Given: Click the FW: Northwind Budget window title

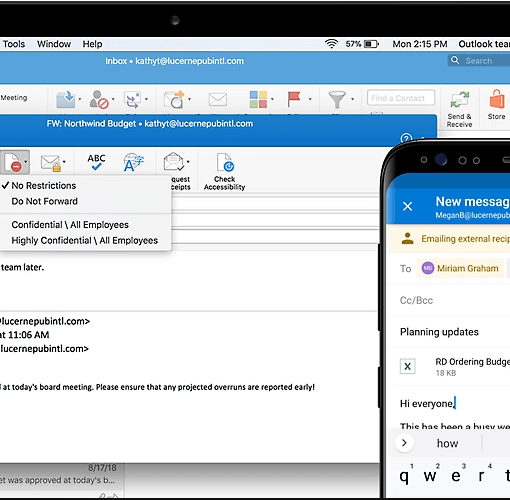Looking at the screenshot, I should pos(150,124).
